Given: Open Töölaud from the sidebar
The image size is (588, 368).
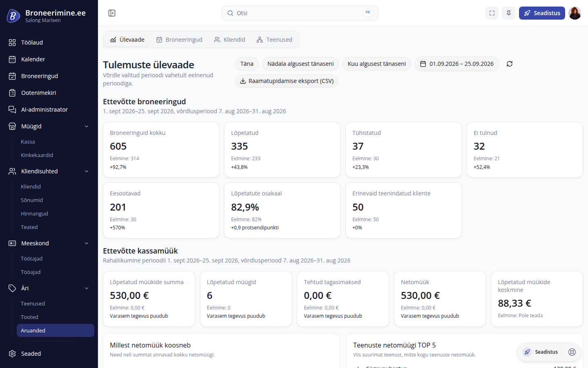Looking at the screenshot, I should point(49,43).
